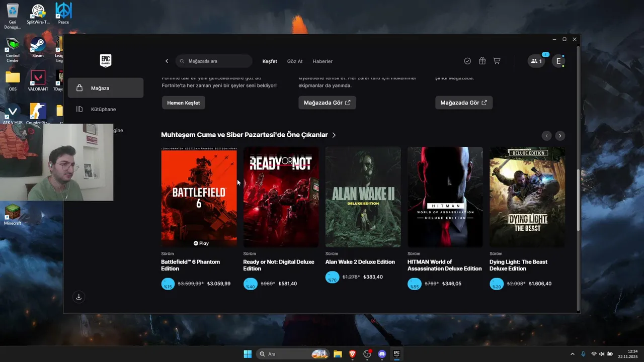Image resolution: width=644 pixels, height=362 pixels.
Task: Select the Peace desktop shortcut
Action: coord(63,14)
